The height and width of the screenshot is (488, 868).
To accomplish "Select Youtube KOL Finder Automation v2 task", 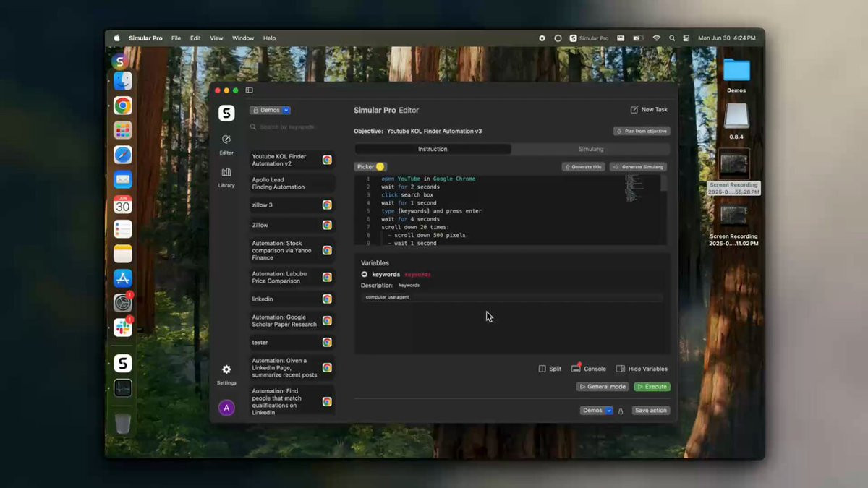I will coord(292,160).
